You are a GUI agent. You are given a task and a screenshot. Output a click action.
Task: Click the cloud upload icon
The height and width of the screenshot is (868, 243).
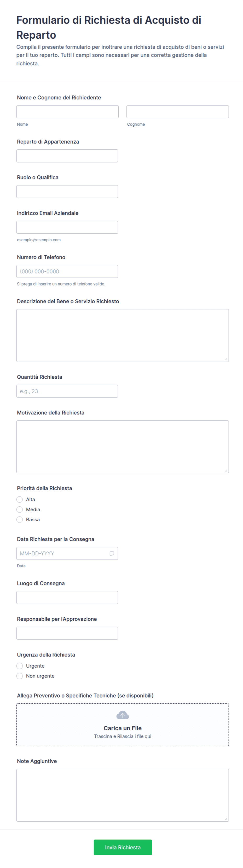[123, 715]
